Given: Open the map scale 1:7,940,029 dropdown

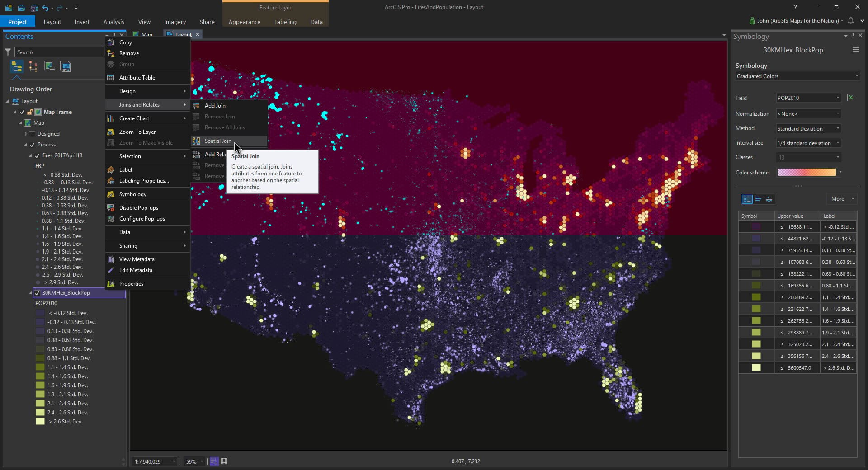Looking at the screenshot, I should (155, 461).
